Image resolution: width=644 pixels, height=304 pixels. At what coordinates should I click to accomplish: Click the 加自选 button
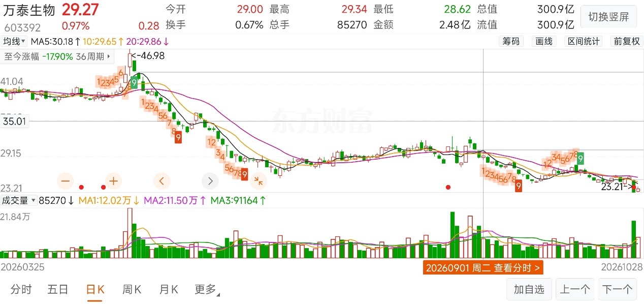click(529, 289)
